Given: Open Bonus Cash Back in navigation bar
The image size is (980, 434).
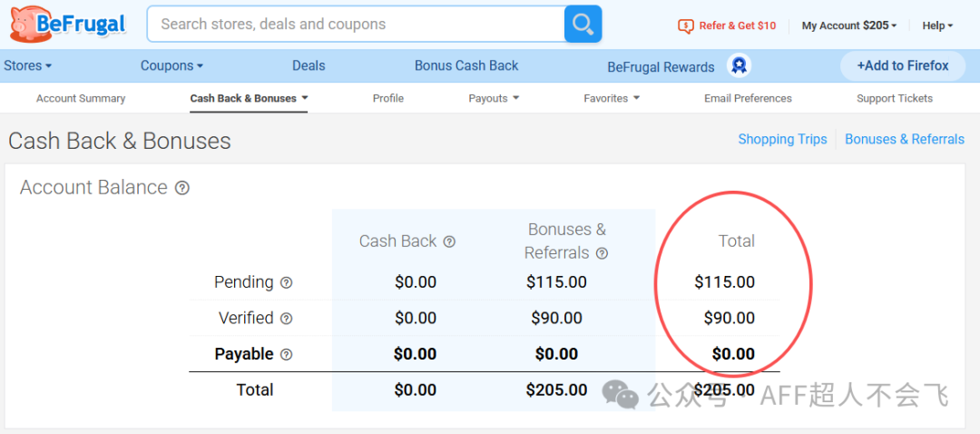Looking at the screenshot, I should point(466,65).
